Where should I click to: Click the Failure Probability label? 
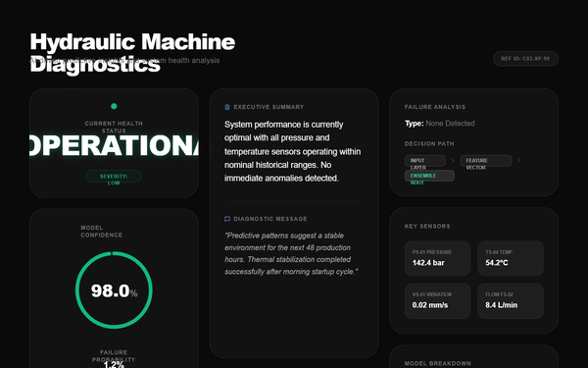tap(114, 355)
